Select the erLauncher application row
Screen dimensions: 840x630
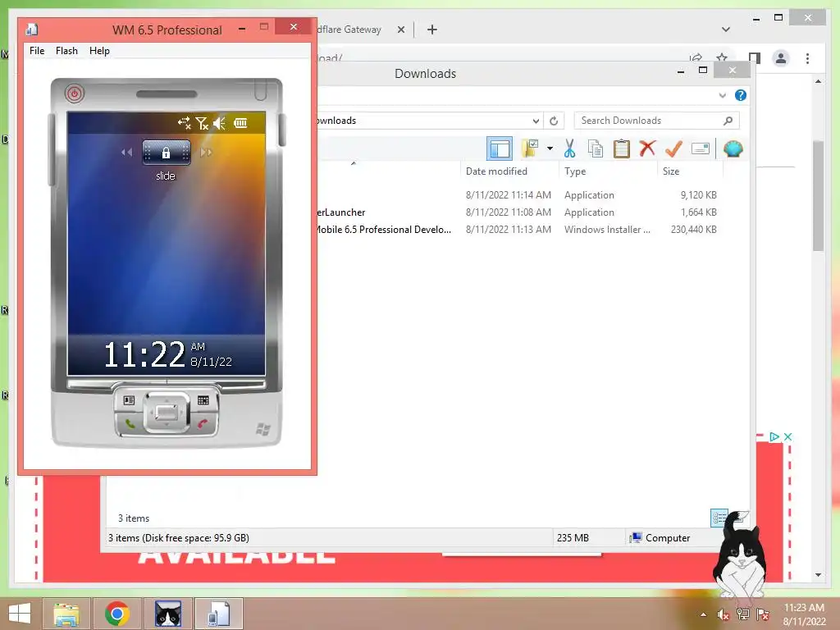[x=518, y=212]
